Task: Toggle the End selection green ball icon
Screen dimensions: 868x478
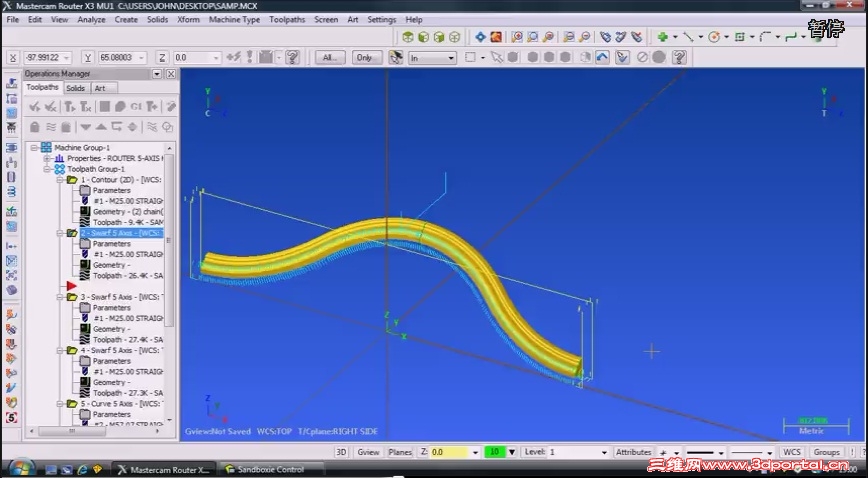Action: click(659, 57)
